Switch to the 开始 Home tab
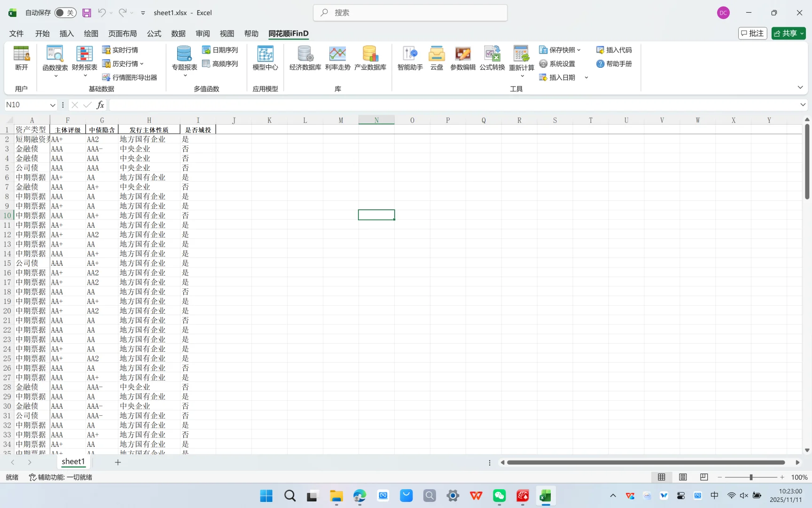This screenshot has width=812, height=508. [x=42, y=33]
